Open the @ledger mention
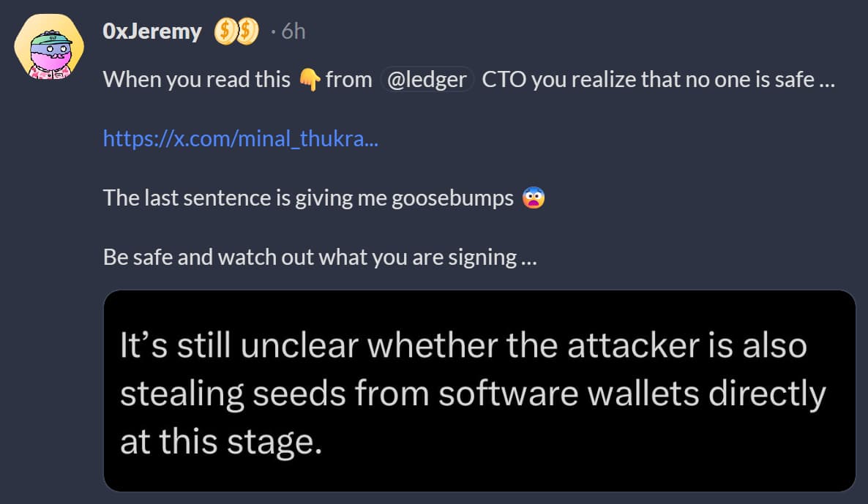Image resolution: width=868 pixels, height=504 pixels. point(427,79)
